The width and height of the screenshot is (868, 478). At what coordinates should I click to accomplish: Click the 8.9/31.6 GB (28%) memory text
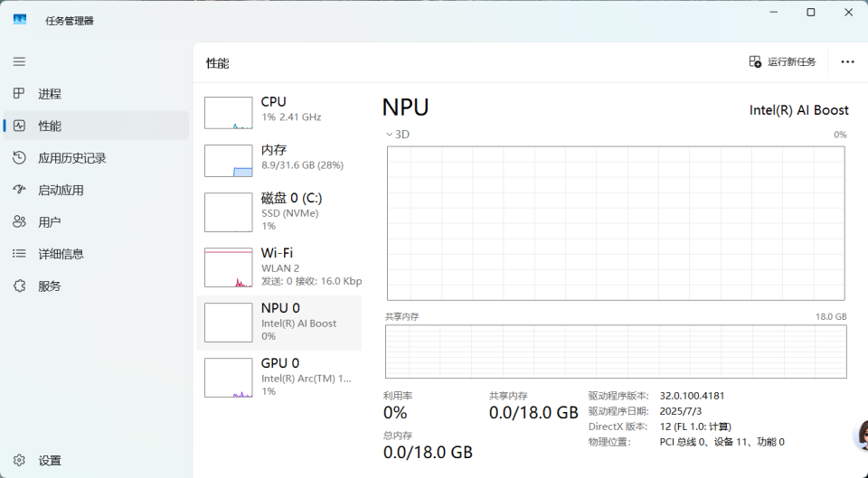point(302,164)
